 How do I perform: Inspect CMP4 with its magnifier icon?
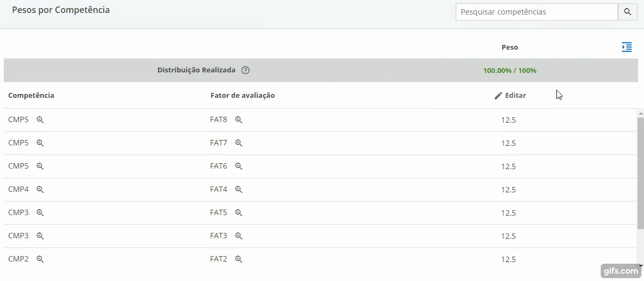pos(40,190)
